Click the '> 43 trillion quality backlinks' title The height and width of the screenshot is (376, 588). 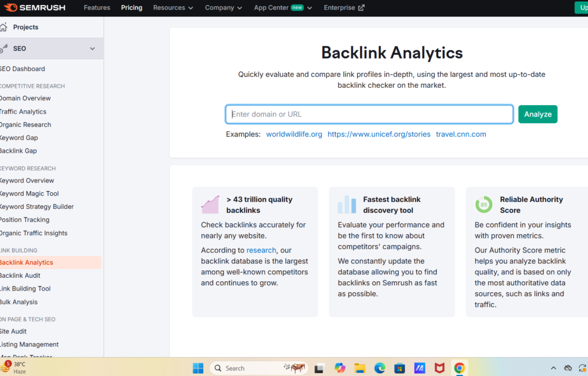point(259,205)
